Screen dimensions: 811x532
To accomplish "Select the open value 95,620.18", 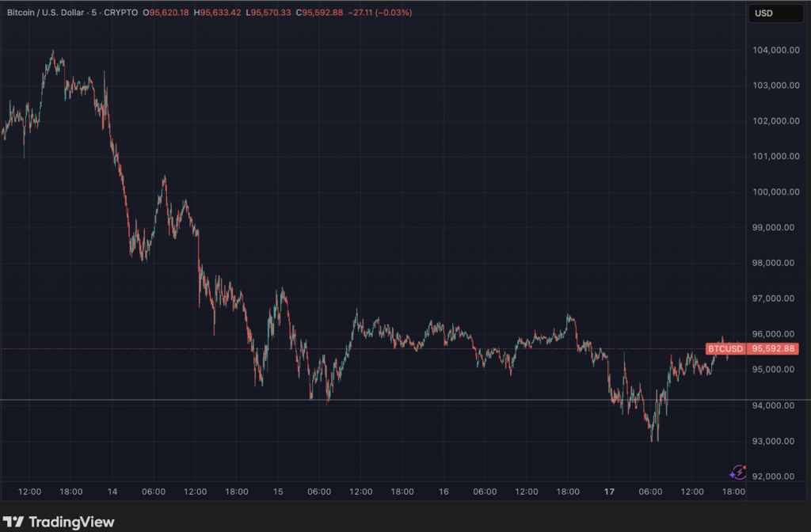I will (166, 13).
